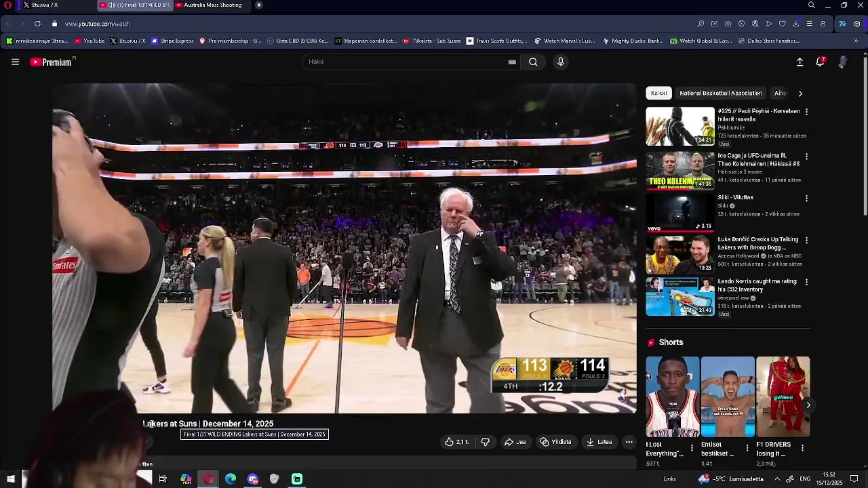Open the Windows Start menu
Screen dimensions: 868x488
coord(10,479)
